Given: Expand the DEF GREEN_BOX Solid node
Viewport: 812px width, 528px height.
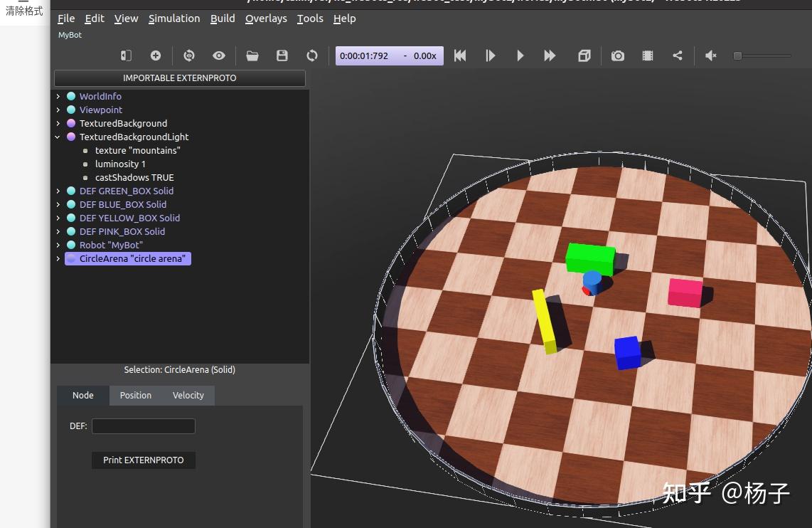Looking at the screenshot, I should click(x=58, y=191).
